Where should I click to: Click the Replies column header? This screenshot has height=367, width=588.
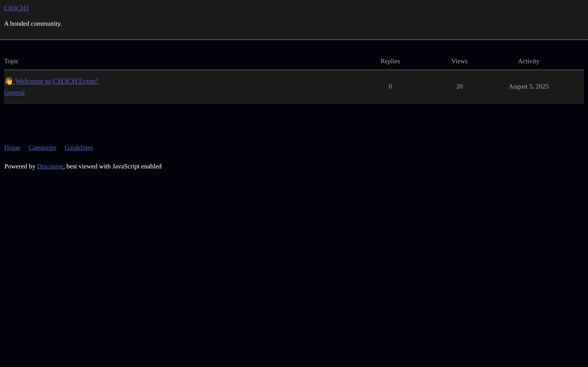point(390,61)
